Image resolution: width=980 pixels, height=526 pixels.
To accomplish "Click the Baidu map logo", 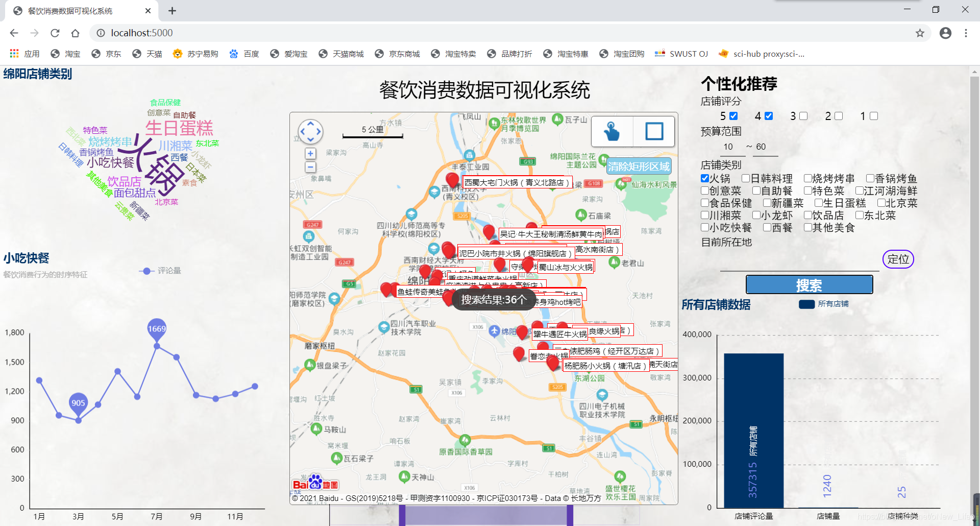I will click(x=315, y=483).
